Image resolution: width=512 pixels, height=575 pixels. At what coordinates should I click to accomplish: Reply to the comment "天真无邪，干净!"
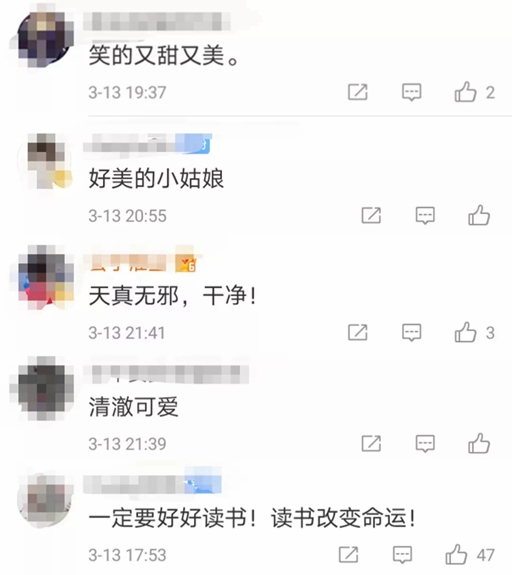[x=412, y=333]
